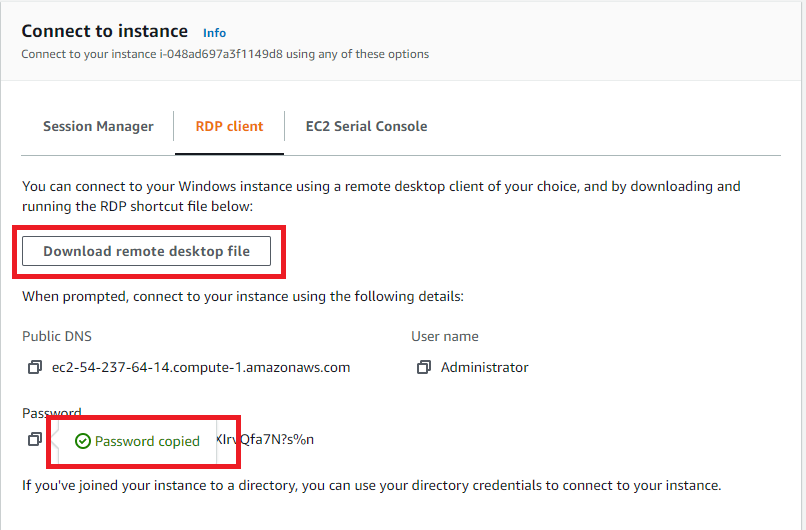Click the directory credentials note text
The image size is (806, 530).
tap(371, 485)
